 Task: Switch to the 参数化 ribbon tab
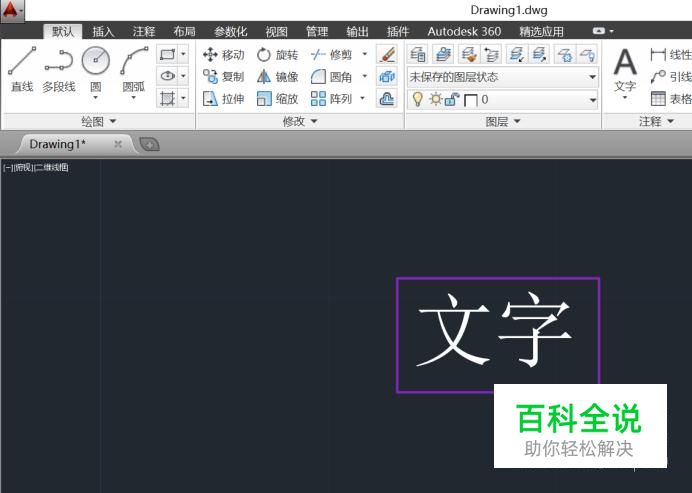coord(230,31)
